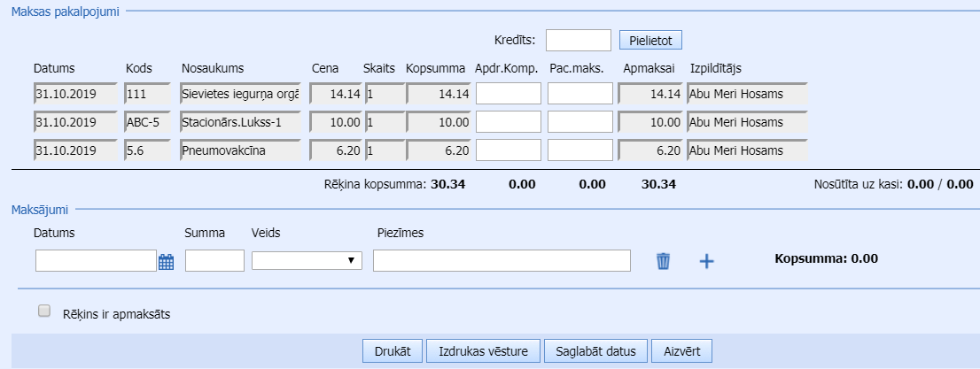Screen dimensions: 980x369
Task: Click the payment Datums input field
Action: [96, 260]
